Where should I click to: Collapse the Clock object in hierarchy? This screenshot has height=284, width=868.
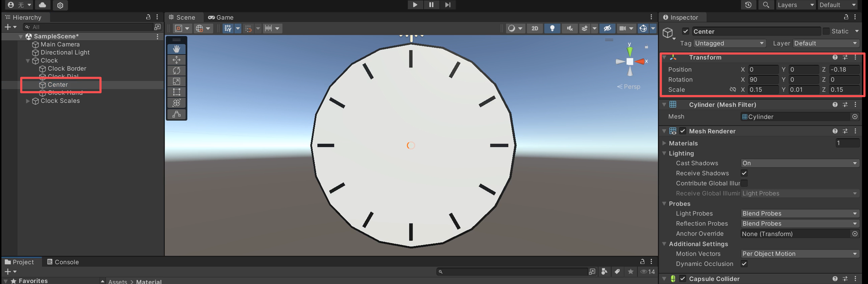(28, 61)
